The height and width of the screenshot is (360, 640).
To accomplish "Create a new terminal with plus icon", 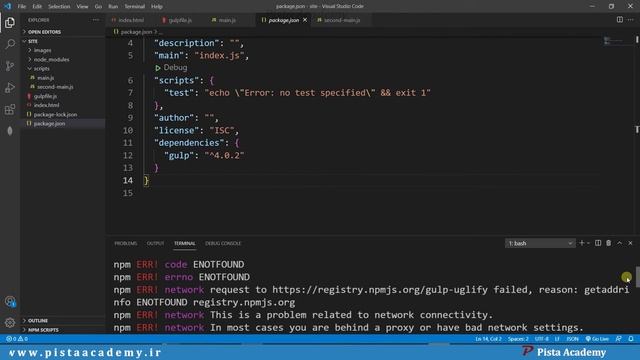I will pyautogui.click(x=581, y=243).
